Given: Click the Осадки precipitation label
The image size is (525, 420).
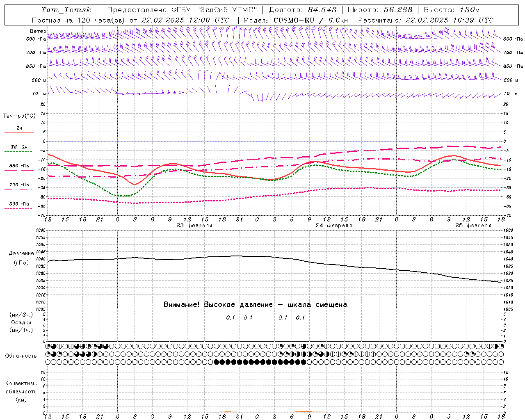Looking at the screenshot, I should coord(21,322).
